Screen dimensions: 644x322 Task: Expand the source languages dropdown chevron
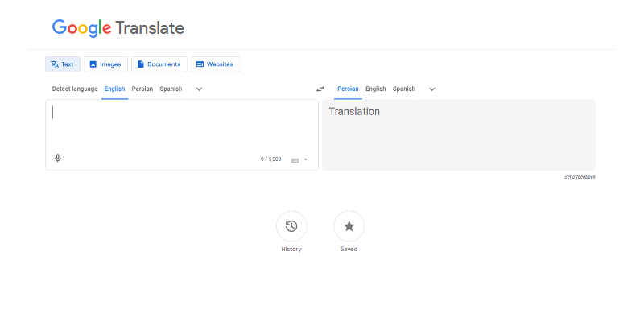click(200, 89)
